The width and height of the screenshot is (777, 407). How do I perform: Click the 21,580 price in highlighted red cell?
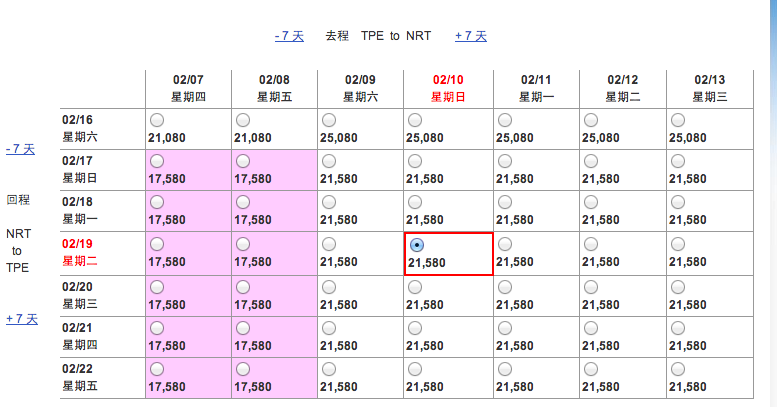tap(427, 263)
